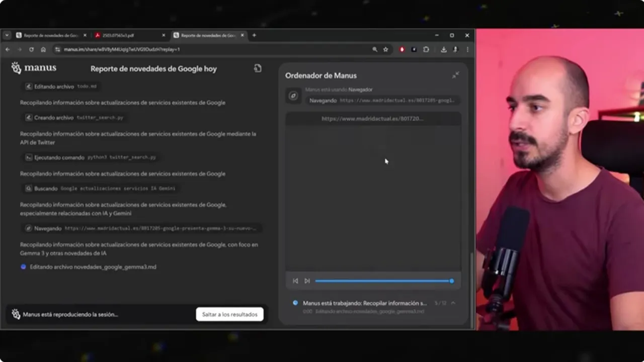Switch to the first Reporte de novedades tab

point(50,35)
